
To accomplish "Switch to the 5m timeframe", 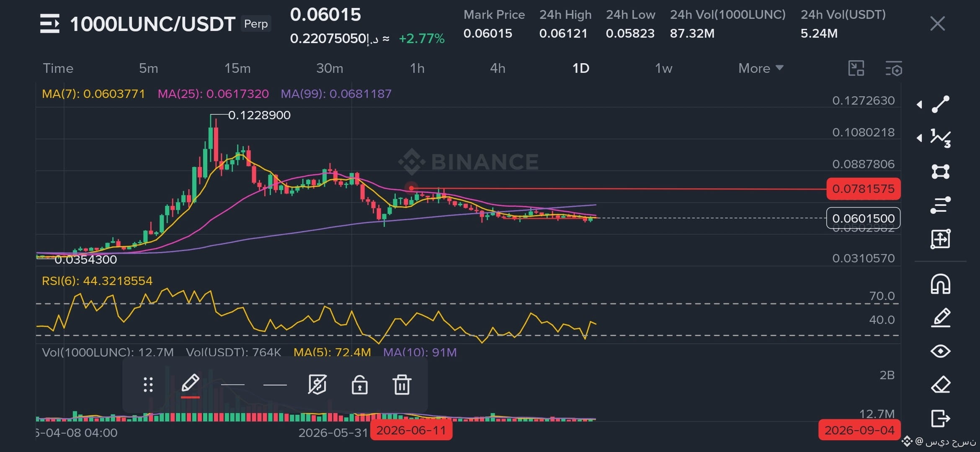I will pyautogui.click(x=148, y=68).
